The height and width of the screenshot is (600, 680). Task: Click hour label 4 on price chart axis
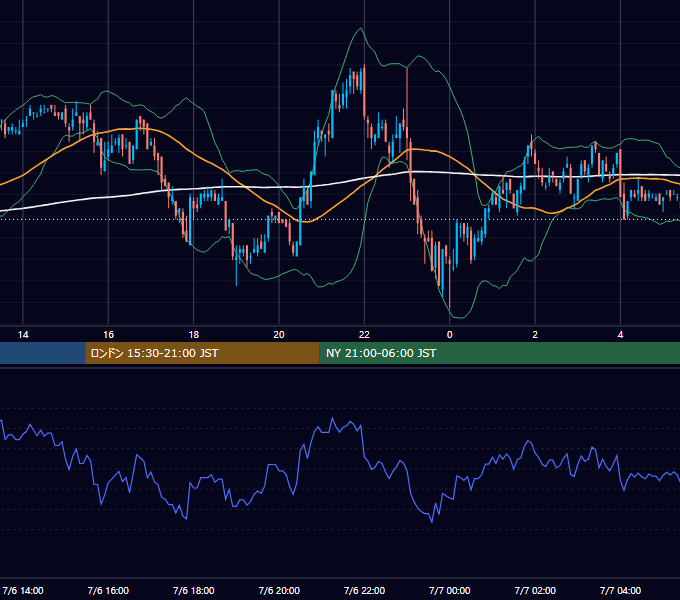[621, 334]
